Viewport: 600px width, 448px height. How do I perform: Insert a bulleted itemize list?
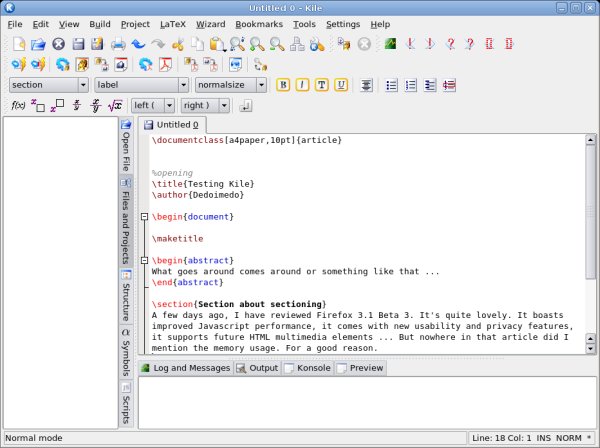pos(392,85)
